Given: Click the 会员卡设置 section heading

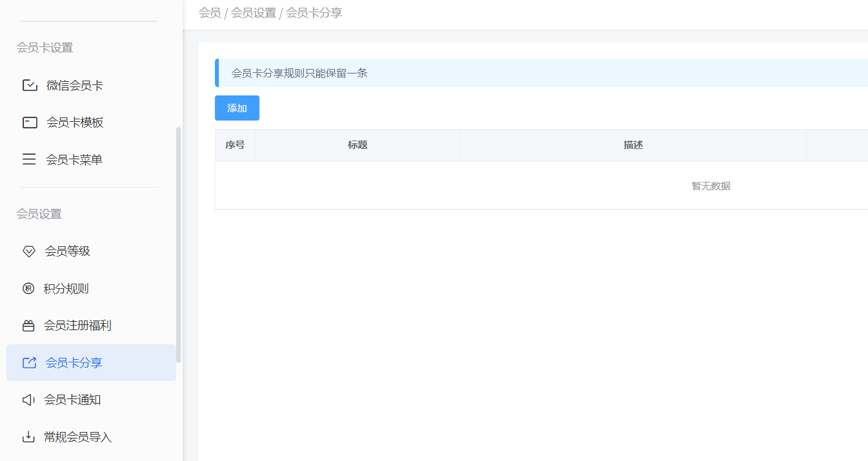Looking at the screenshot, I should [45, 48].
